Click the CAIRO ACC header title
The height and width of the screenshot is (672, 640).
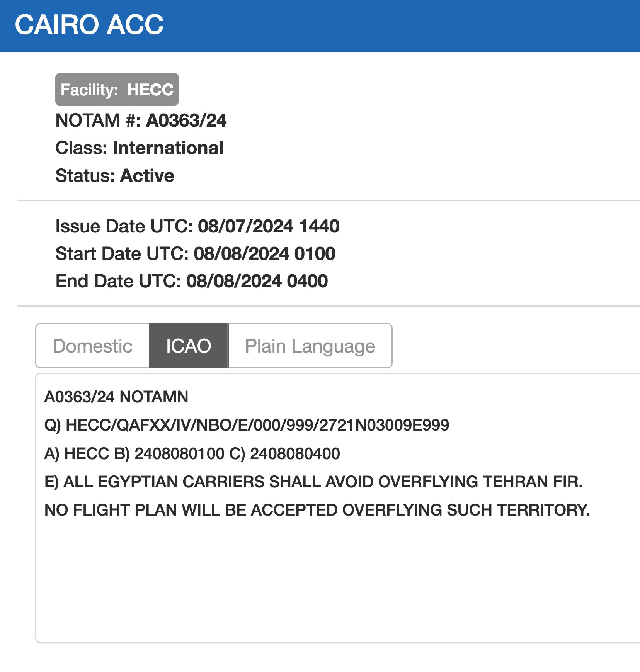tap(89, 25)
